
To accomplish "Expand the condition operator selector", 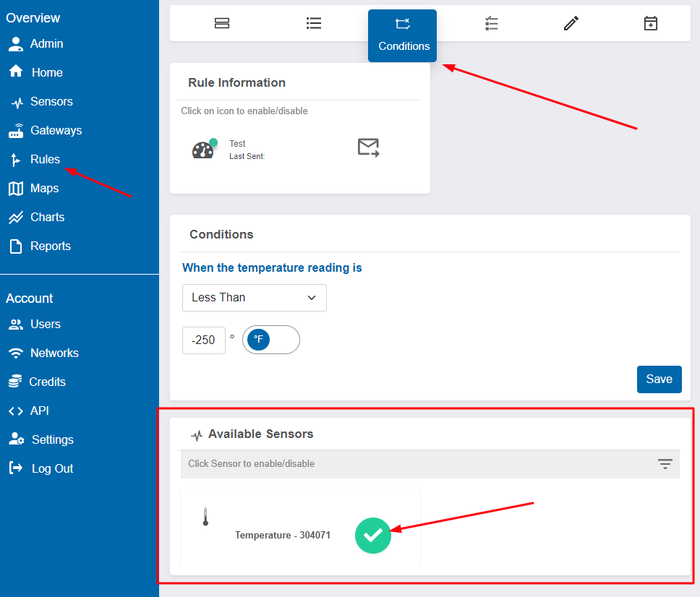I will click(254, 298).
